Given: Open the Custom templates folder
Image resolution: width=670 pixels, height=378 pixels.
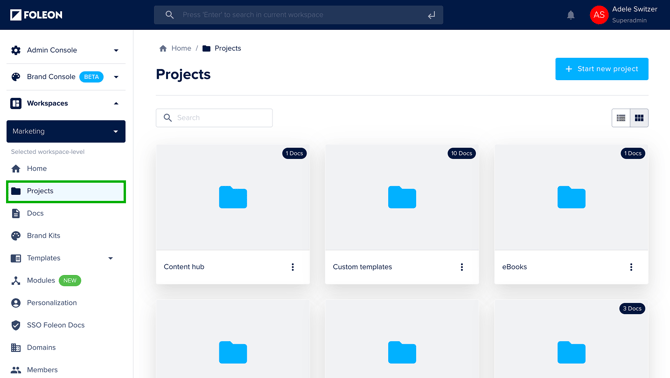Looking at the screenshot, I should (x=402, y=197).
